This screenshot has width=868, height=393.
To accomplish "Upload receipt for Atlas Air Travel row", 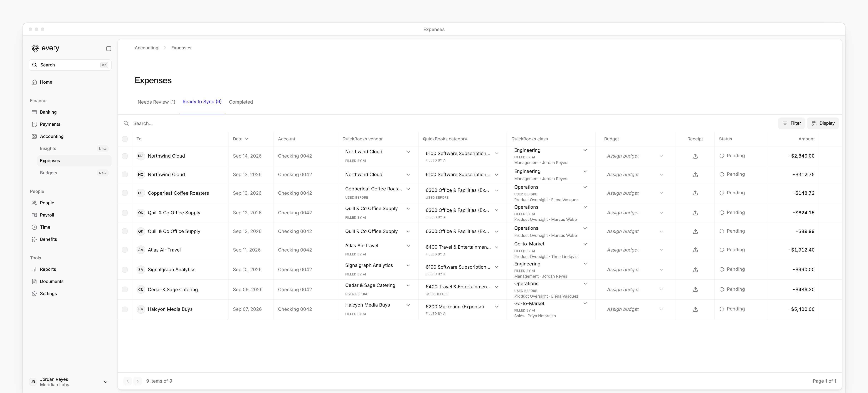I will pos(695,250).
